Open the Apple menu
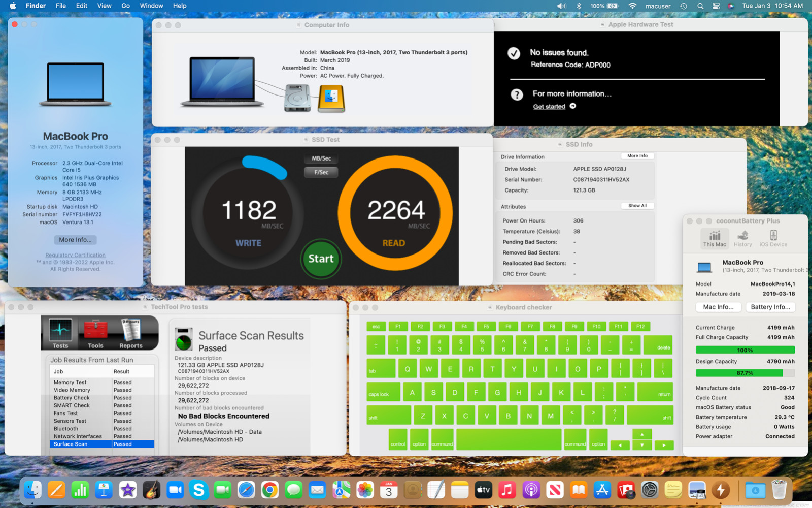Screen dimensions: 812x508 pyautogui.click(x=13, y=6)
